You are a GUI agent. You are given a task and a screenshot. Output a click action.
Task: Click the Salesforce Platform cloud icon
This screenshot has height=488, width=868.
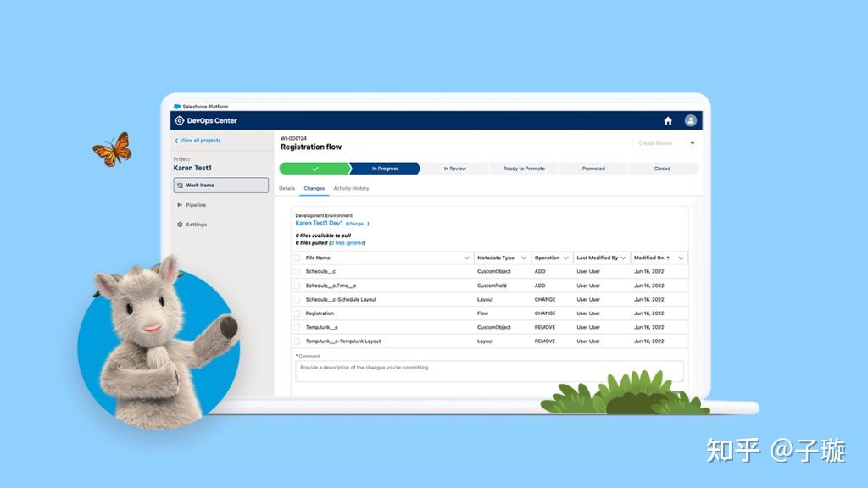[176, 105]
